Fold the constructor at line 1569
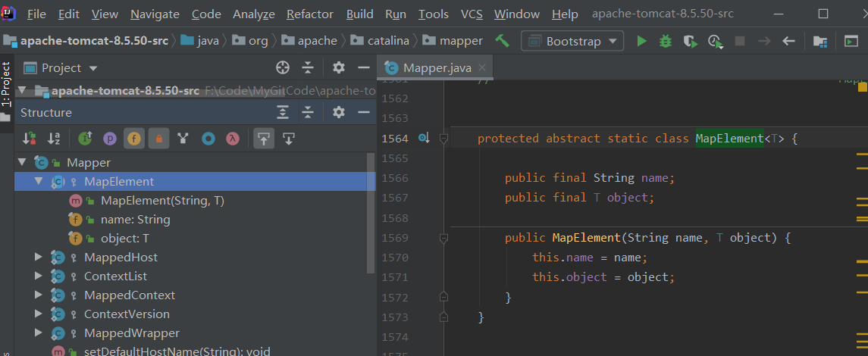Screen dimensions: 868x356 pos(443,239)
